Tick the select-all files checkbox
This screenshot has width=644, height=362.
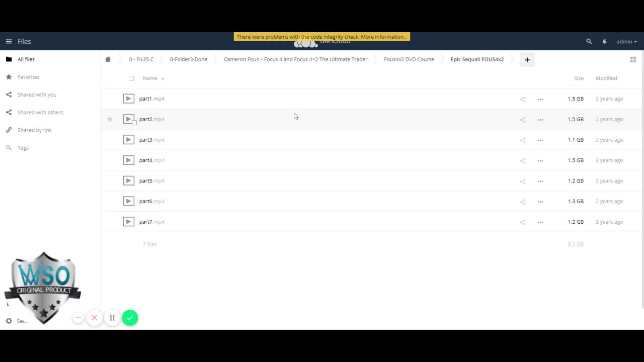pos(131,78)
